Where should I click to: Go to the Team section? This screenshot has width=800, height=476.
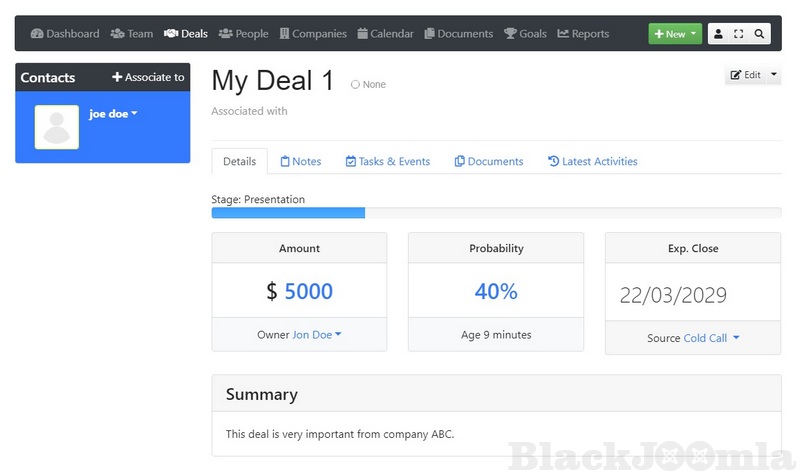tap(132, 34)
